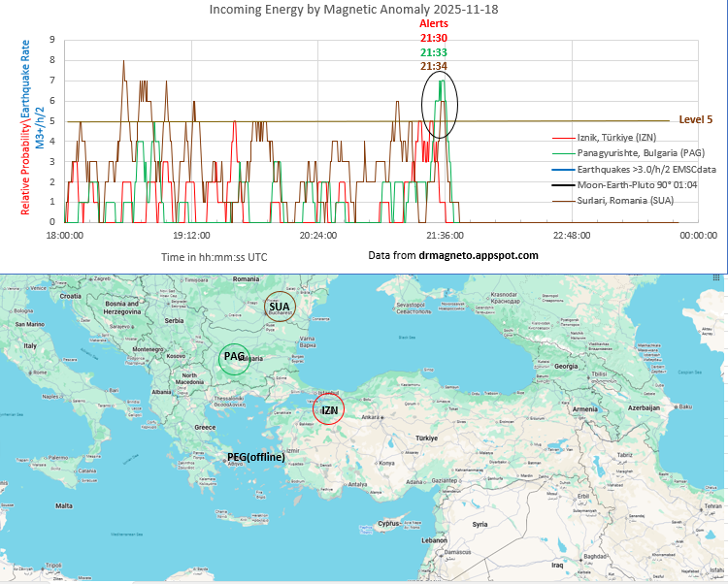
Task: Click the Baku city label on the map
Action: point(685,406)
